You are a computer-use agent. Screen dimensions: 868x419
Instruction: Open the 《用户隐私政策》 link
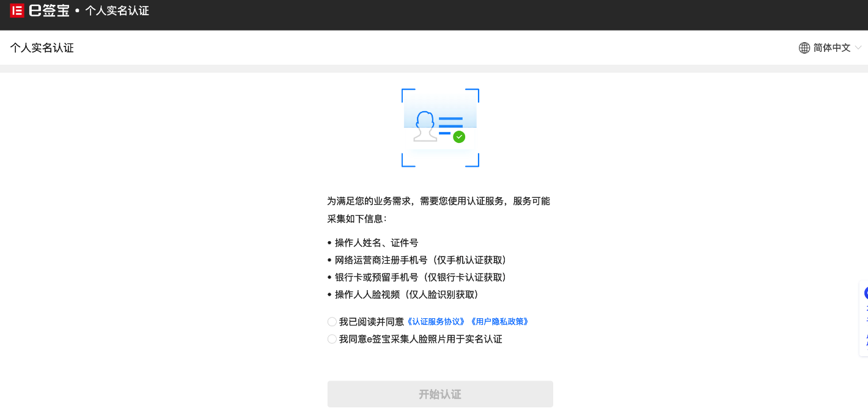pyautogui.click(x=499, y=321)
